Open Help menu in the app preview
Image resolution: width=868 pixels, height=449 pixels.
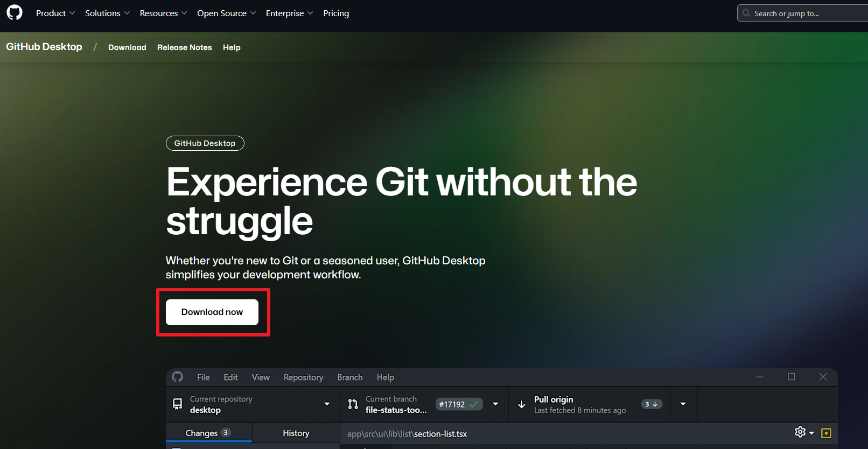point(386,377)
